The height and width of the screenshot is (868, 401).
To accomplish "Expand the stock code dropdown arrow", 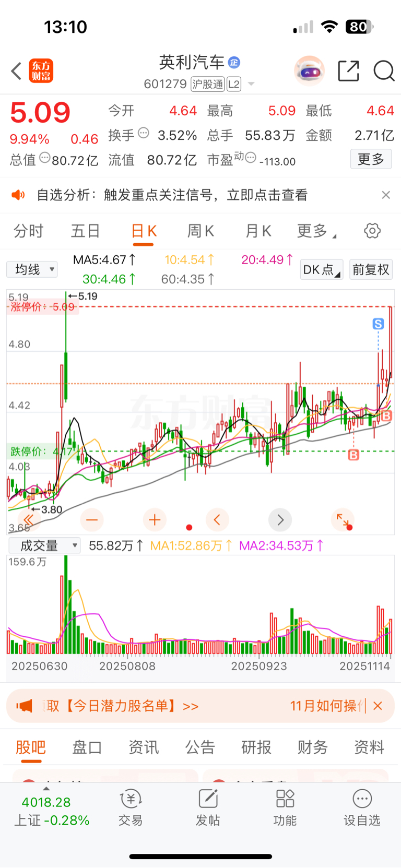I will [251, 84].
